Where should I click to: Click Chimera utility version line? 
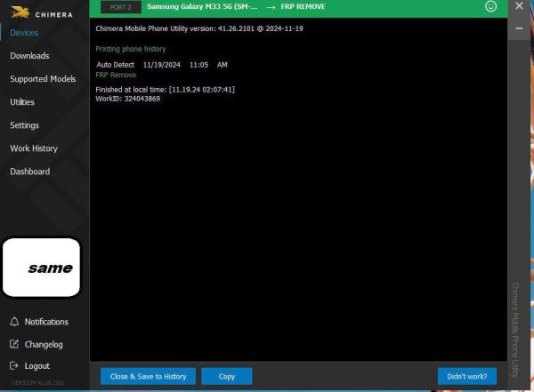point(199,28)
